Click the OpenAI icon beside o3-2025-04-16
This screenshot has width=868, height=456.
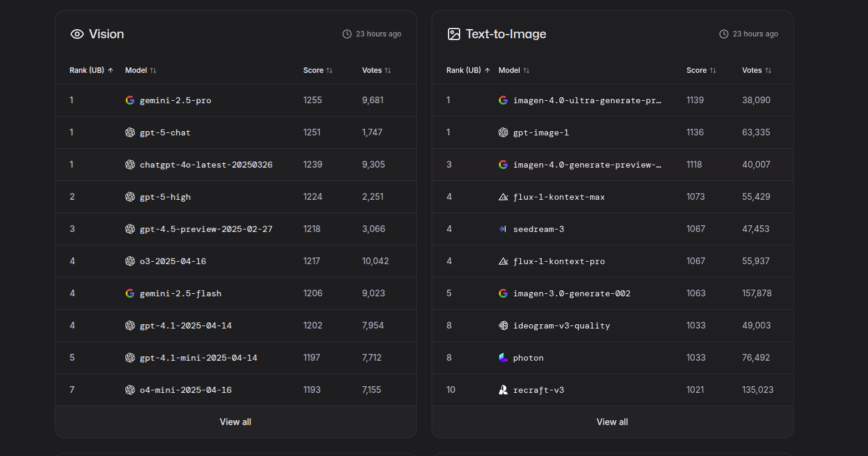click(x=130, y=261)
